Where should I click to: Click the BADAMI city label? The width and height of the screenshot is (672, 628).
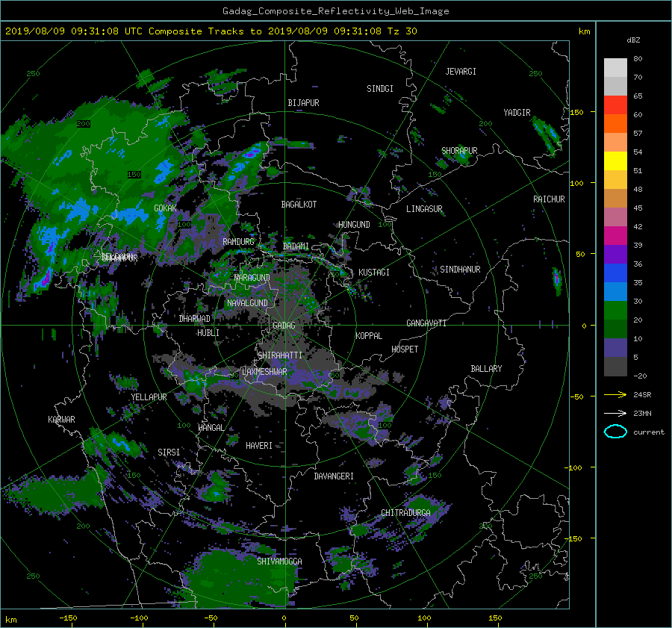tap(296, 246)
